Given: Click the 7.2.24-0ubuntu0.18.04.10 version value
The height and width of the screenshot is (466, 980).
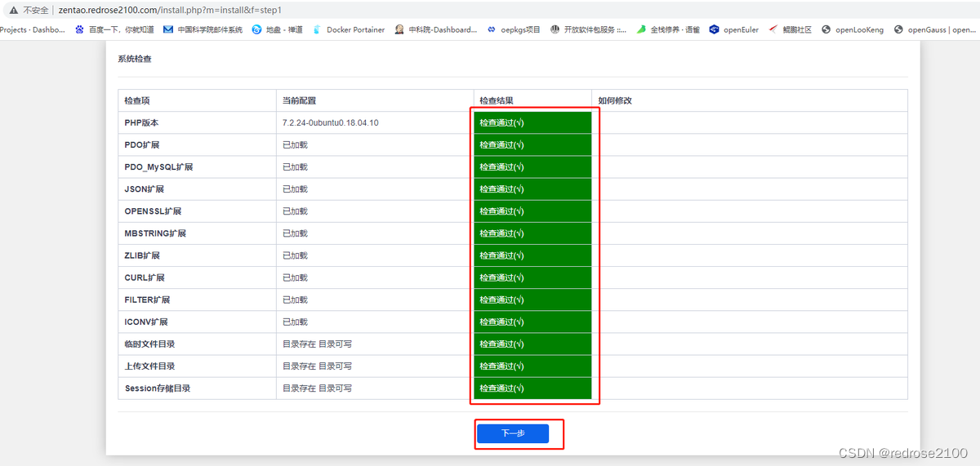Looking at the screenshot, I should click(330, 122).
